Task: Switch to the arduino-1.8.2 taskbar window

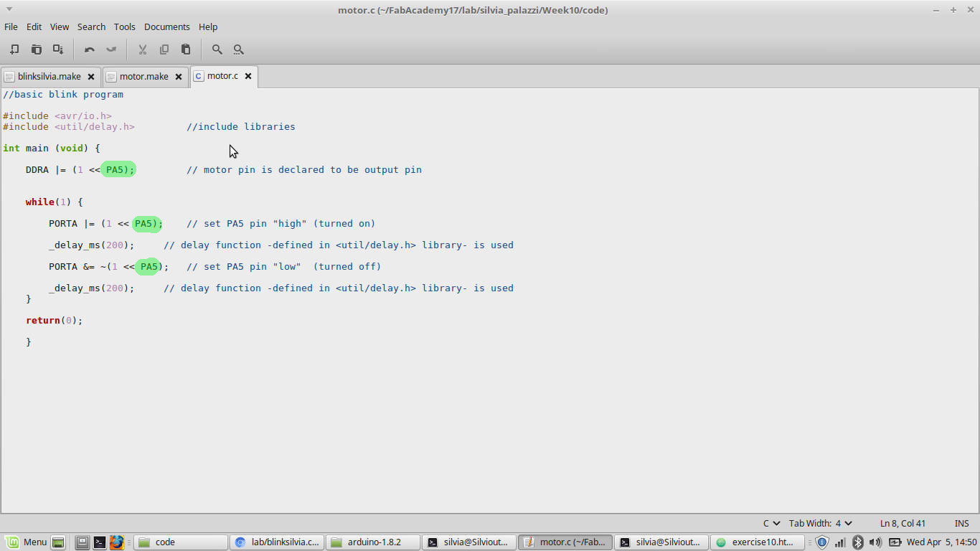Action: click(x=372, y=542)
